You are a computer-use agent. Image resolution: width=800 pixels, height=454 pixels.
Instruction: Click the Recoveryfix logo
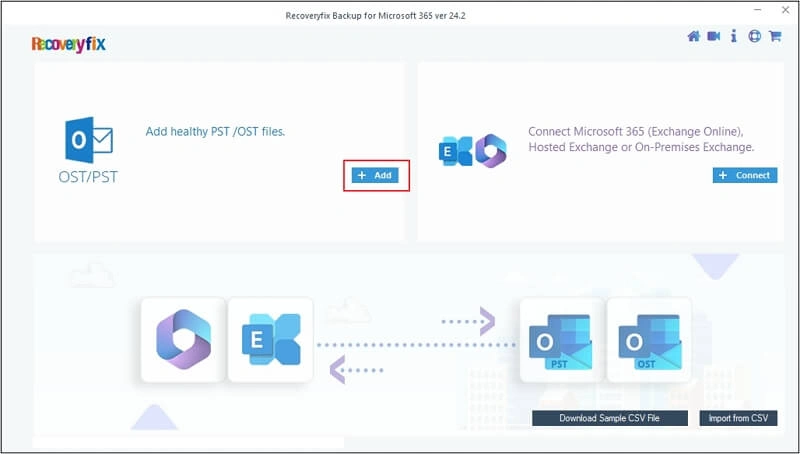click(x=68, y=44)
